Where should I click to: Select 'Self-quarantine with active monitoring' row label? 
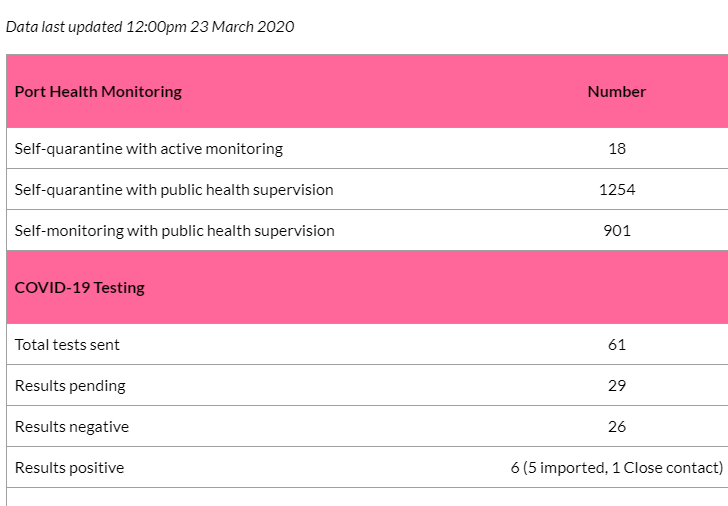click(x=149, y=149)
